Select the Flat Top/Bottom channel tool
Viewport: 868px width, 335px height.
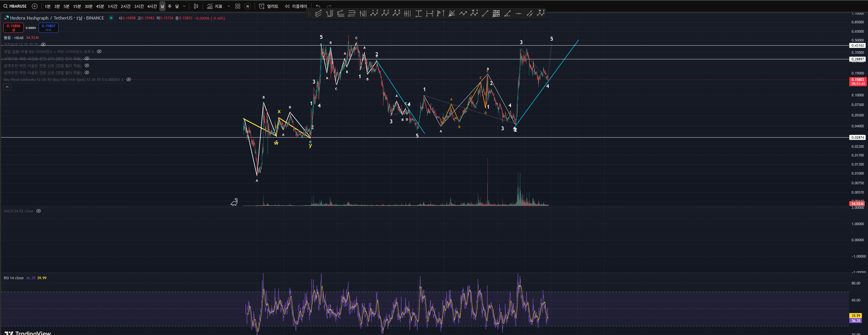coord(341,13)
